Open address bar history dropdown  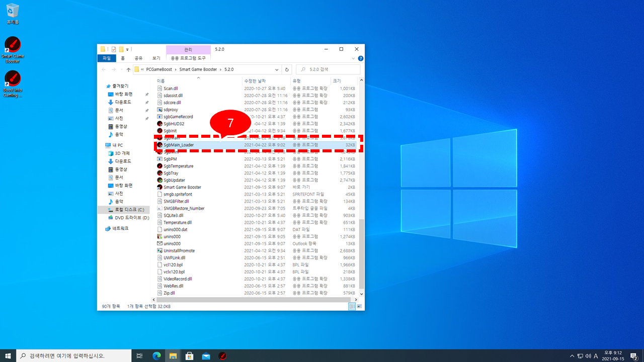coord(277,69)
